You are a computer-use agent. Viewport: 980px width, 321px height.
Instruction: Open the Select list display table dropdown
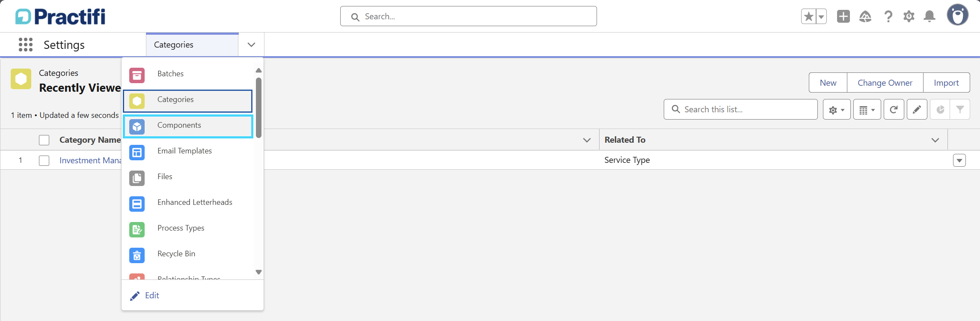[867, 110]
